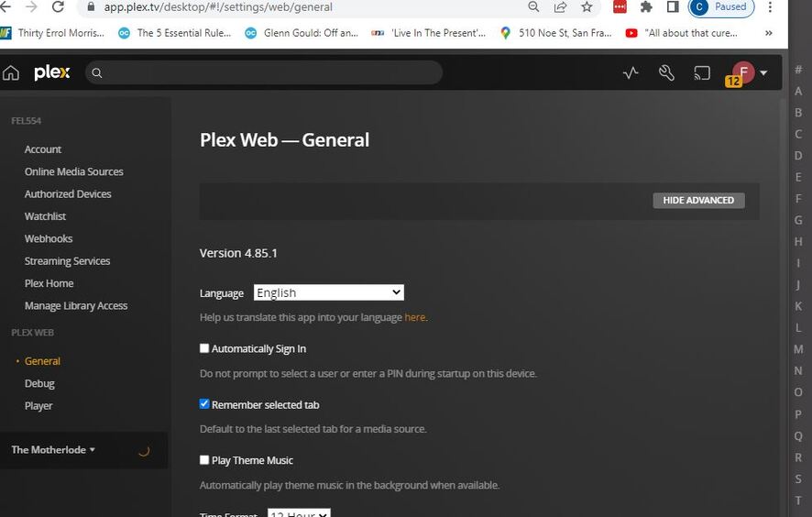Open the Time Format dropdown

tap(299, 512)
